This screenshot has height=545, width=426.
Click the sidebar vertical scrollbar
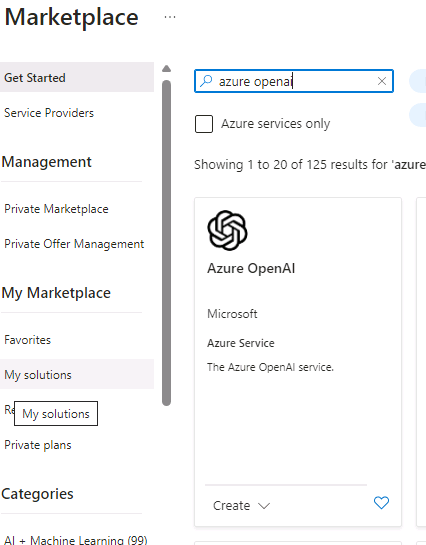[166, 243]
